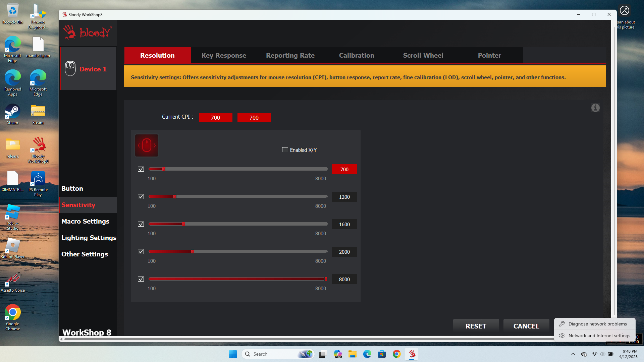Uncheck the 1600 CPI level checkbox
The height and width of the screenshot is (362, 644).
(141, 224)
